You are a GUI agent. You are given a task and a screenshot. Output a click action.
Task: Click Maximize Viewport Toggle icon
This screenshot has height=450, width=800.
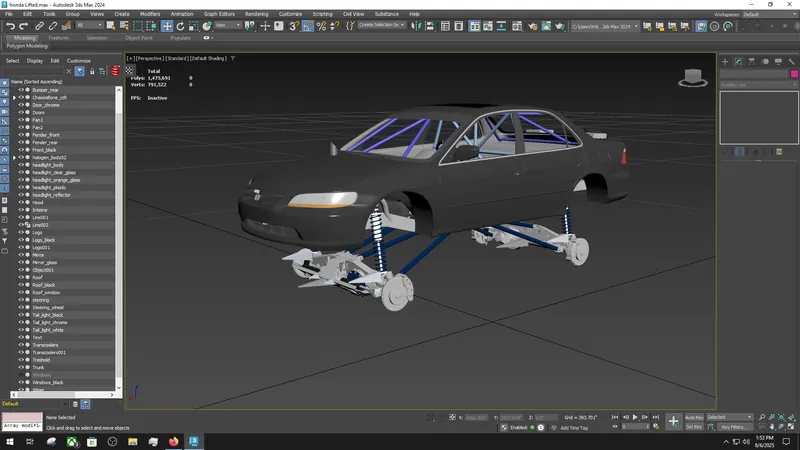[x=791, y=427]
